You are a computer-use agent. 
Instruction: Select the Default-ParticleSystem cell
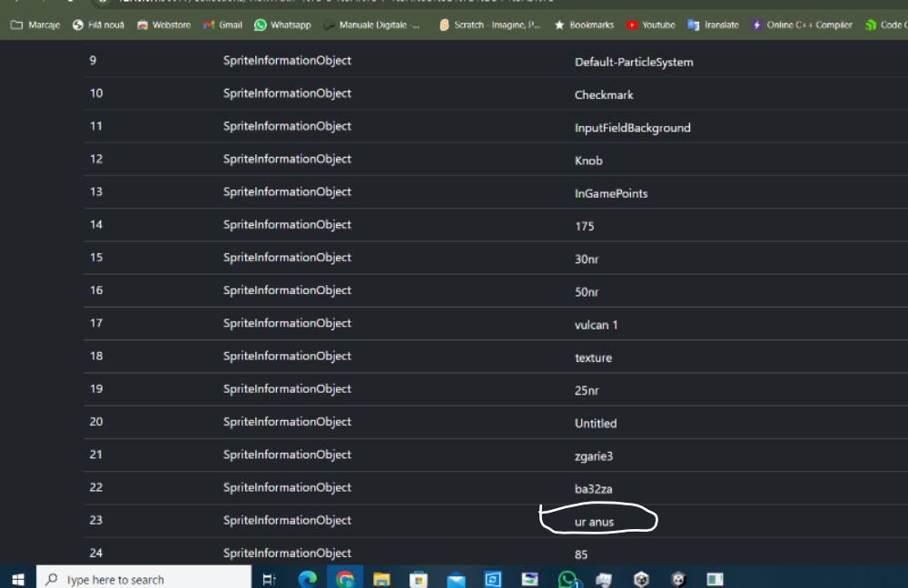click(634, 62)
